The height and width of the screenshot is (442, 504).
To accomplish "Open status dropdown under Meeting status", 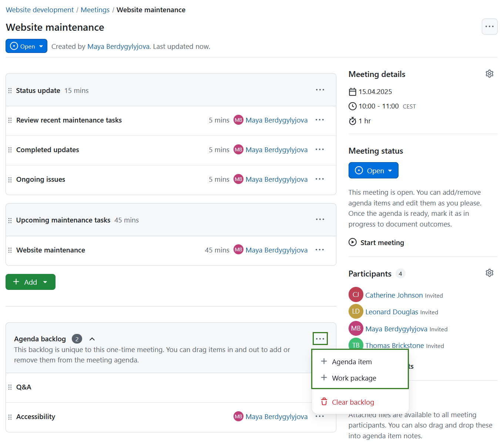I will click(373, 171).
